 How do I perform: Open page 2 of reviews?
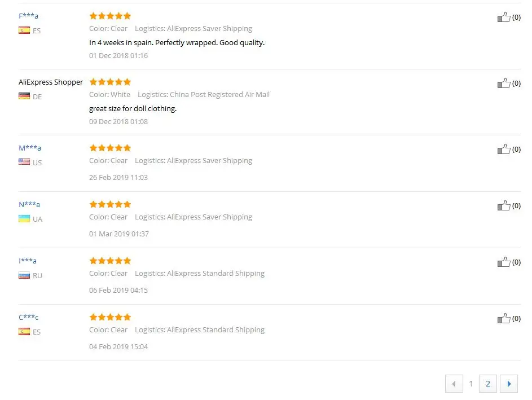[x=488, y=384]
